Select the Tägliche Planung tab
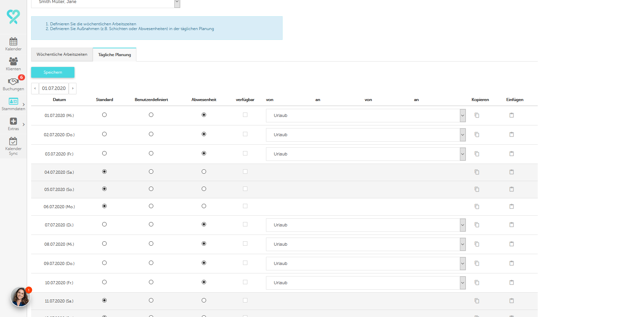644x317 pixels. (x=114, y=55)
